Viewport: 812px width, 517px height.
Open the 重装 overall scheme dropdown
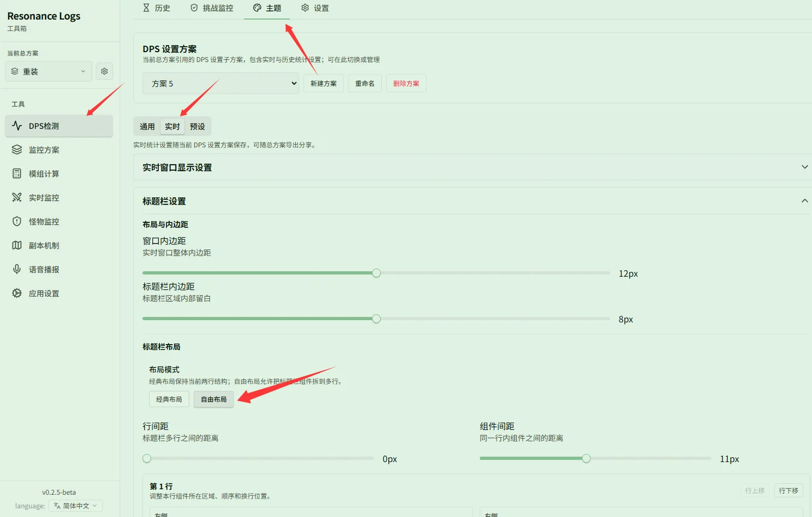tap(48, 71)
